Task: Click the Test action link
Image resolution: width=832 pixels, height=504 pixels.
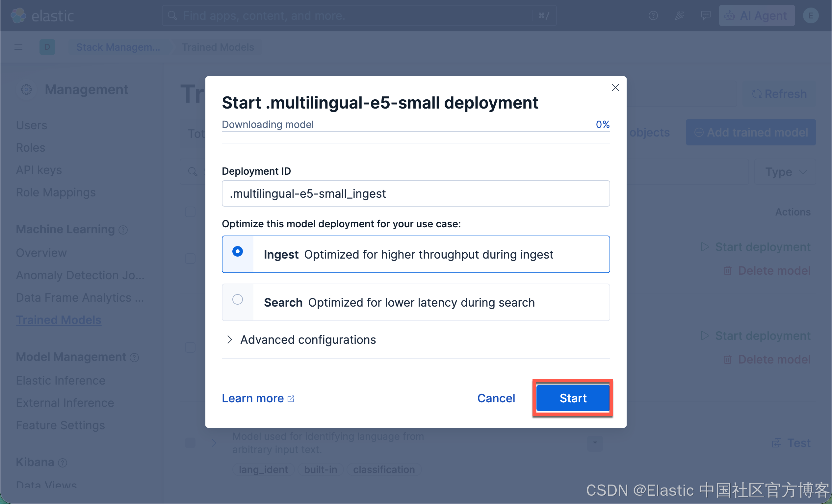Action: pyautogui.click(x=791, y=443)
